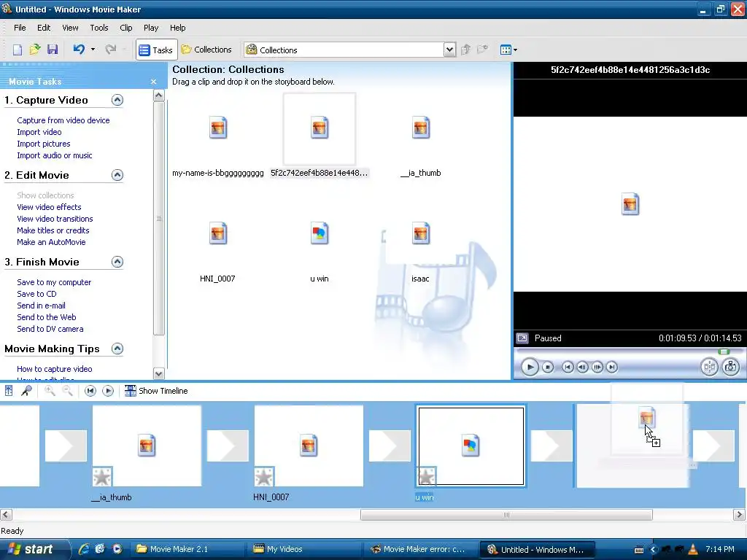
Task: Toggle the Collections pane button
Action: (x=206, y=50)
